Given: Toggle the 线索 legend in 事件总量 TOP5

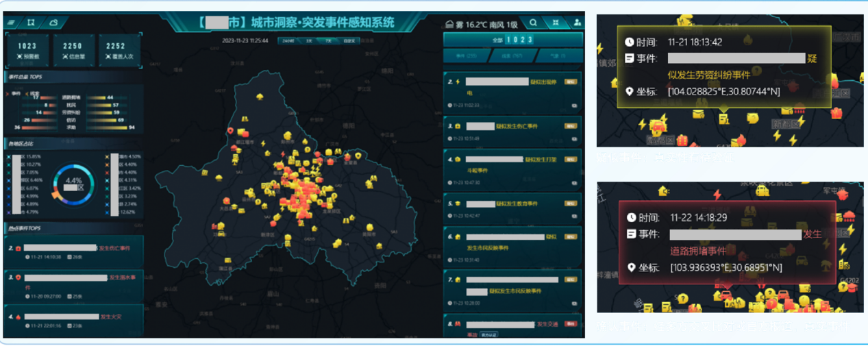Looking at the screenshot, I should 32,93.
